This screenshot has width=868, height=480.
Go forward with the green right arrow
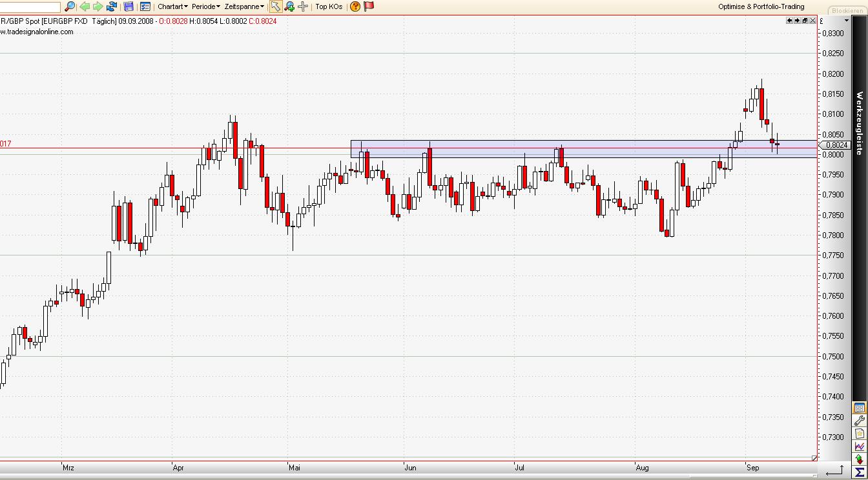coord(98,6)
